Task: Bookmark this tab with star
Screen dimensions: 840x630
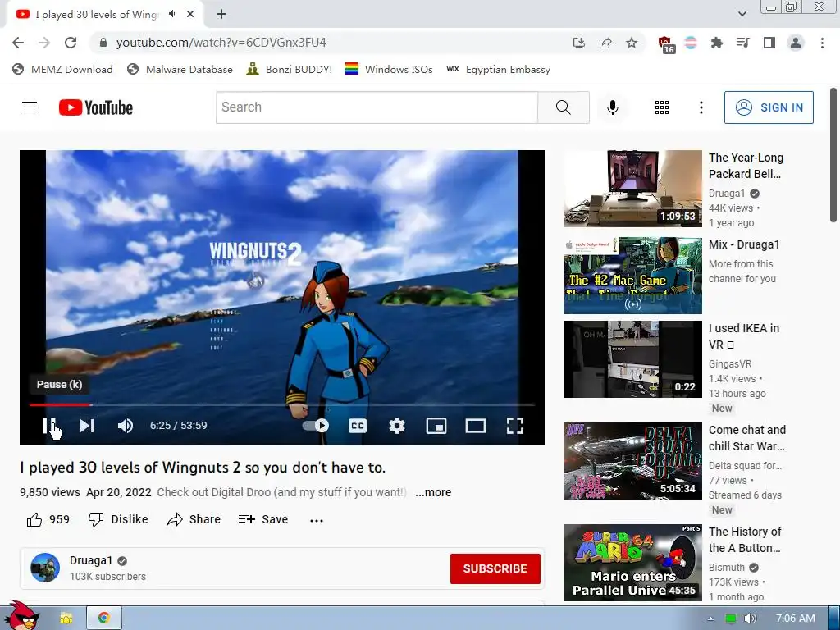Action: pyautogui.click(x=632, y=43)
